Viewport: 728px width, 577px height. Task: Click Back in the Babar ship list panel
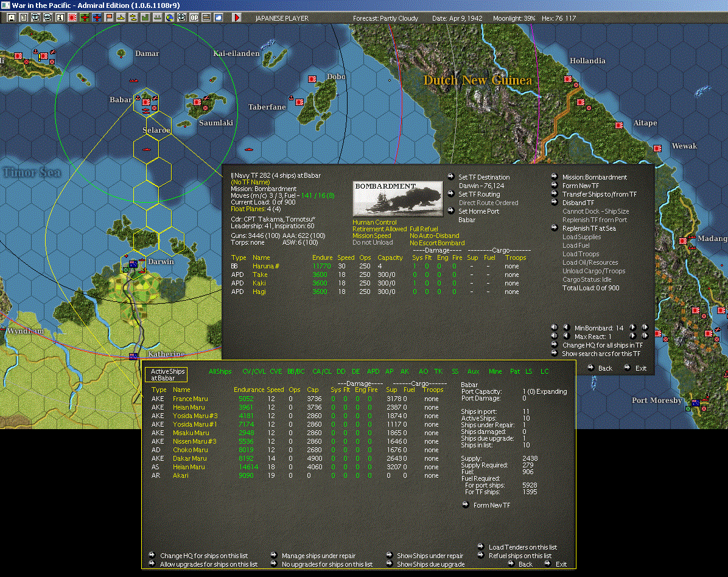[525, 564]
